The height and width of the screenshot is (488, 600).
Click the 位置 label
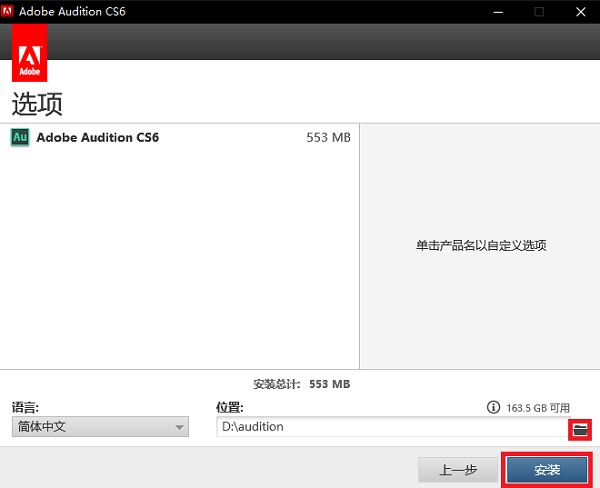pos(230,407)
